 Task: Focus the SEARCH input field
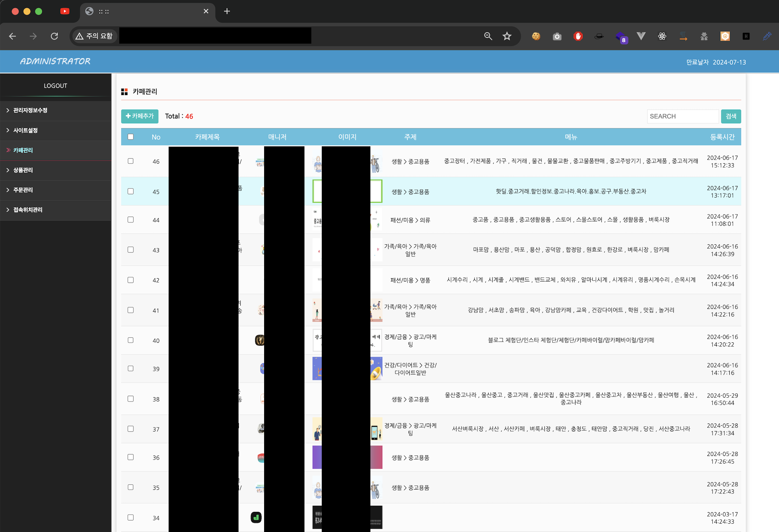click(x=682, y=116)
